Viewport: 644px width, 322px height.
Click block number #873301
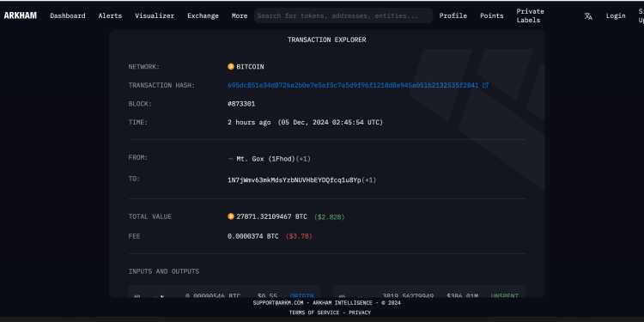241,104
